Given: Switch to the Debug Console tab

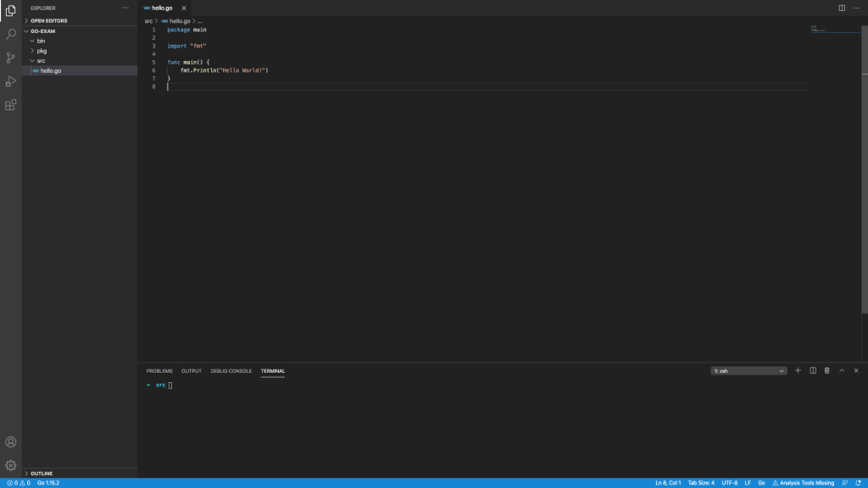Looking at the screenshot, I should (231, 370).
